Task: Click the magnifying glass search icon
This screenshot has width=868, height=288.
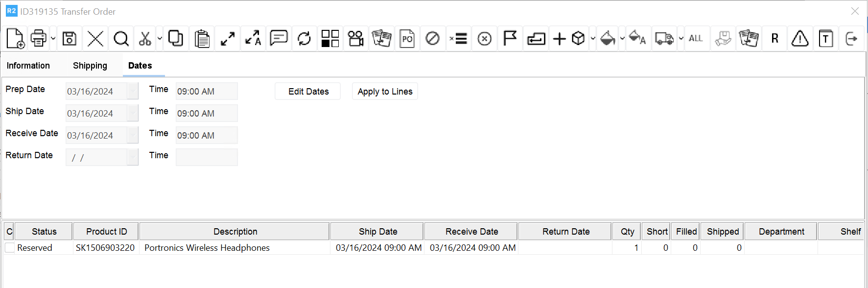Action: pos(121,38)
